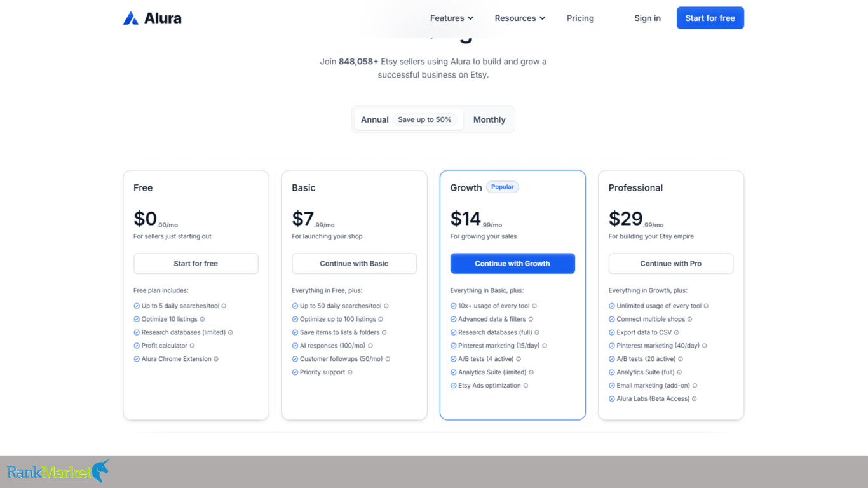The height and width of the screenshot is (488, 868).
Task: Open info icon for Etsy Ads optimization
Action: click(526, 386)
